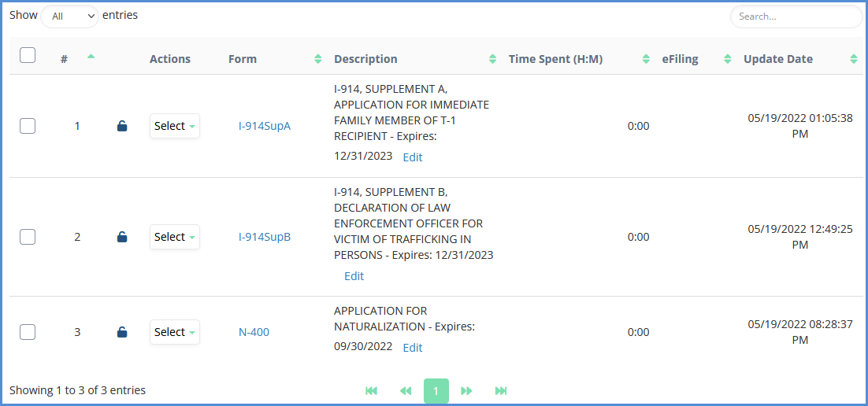The width and height of the screenshot is (868, 406).
Task: Click the unlock padlock icon for row 1
Action: (122, 126)
